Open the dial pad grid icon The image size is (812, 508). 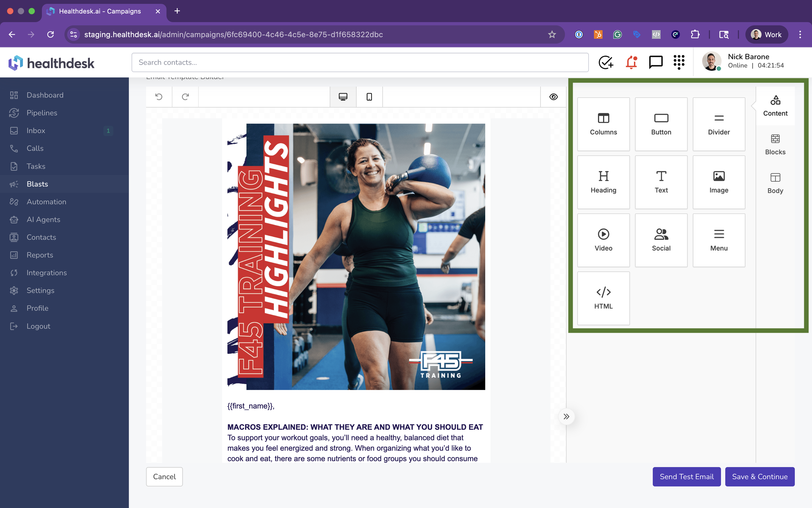(679, 62)
